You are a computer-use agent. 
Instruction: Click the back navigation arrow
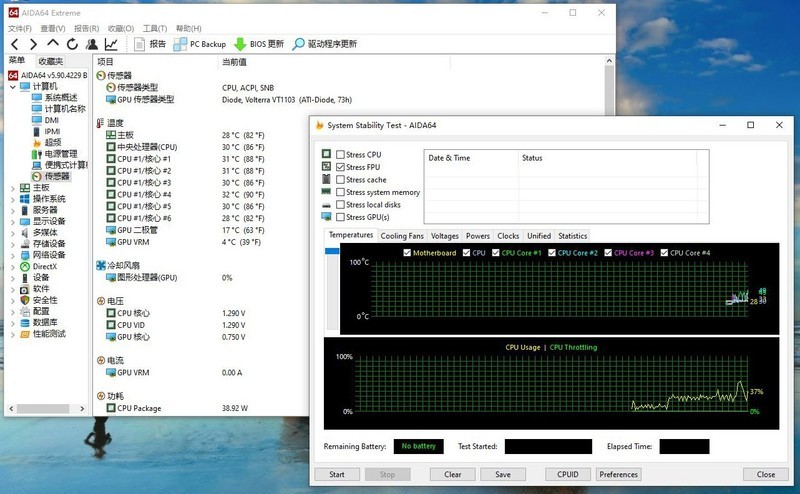coord(14,44)
